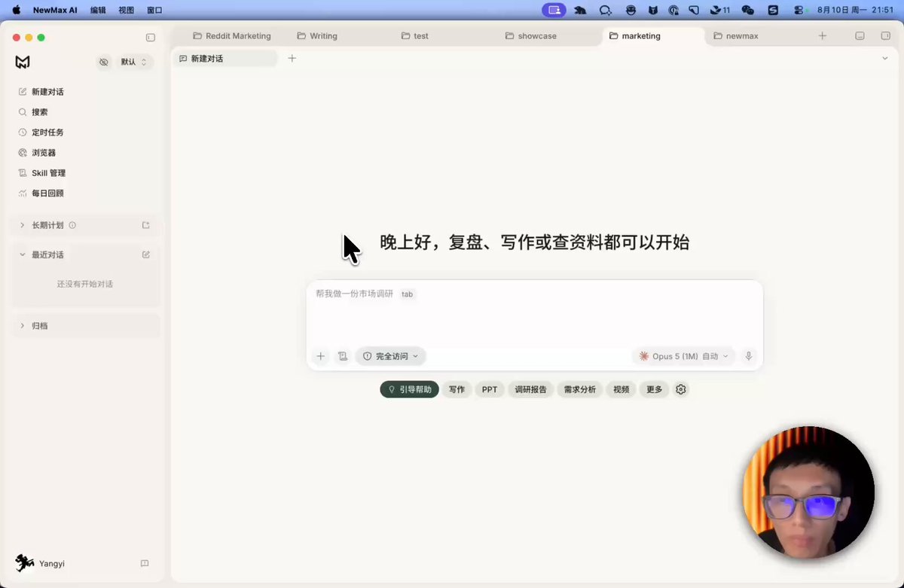
Task: Add a new conversation tab with plus
Action: (292, 59)
